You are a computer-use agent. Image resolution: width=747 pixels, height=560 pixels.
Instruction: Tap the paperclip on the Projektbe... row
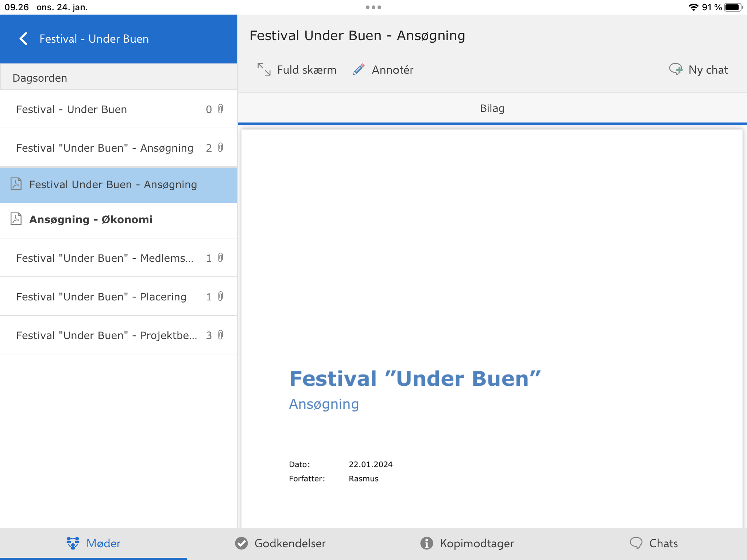click(x=221, y=335)
